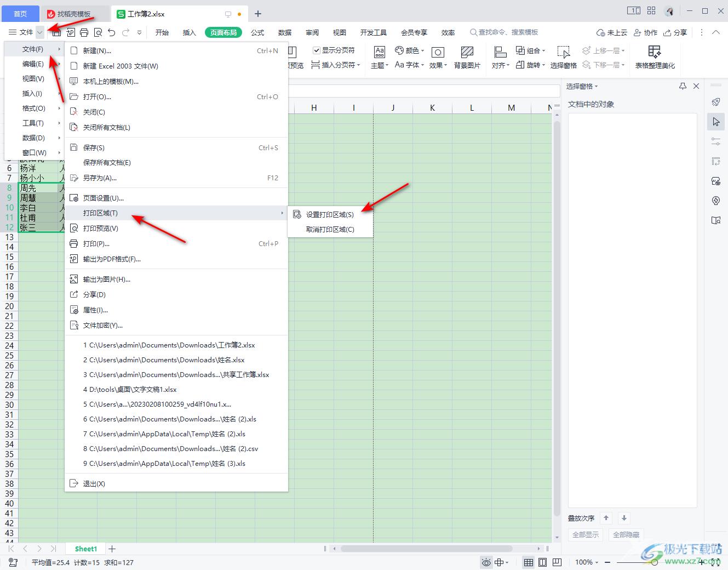Select 设置打印区域(S) from submenu
This screenshot has width=728, height=570.
pyautogui.click(x=330, y=215)
